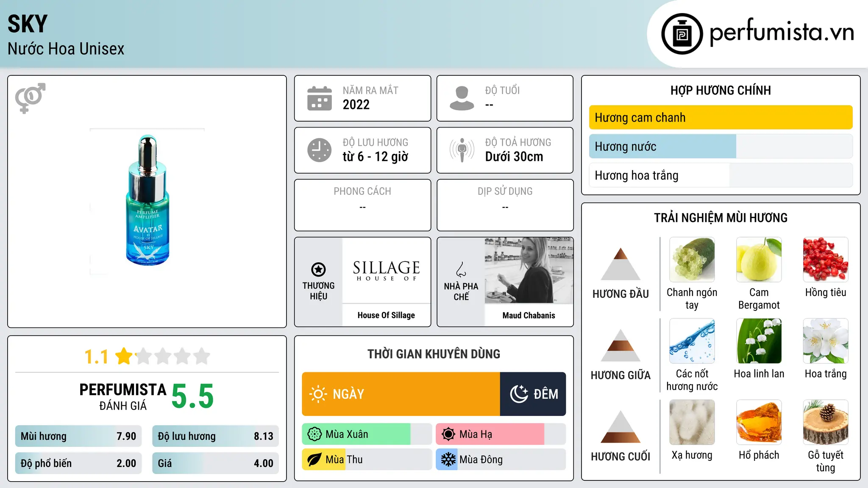Click the perfumista.vn perfume bottle logo icon

682,34
